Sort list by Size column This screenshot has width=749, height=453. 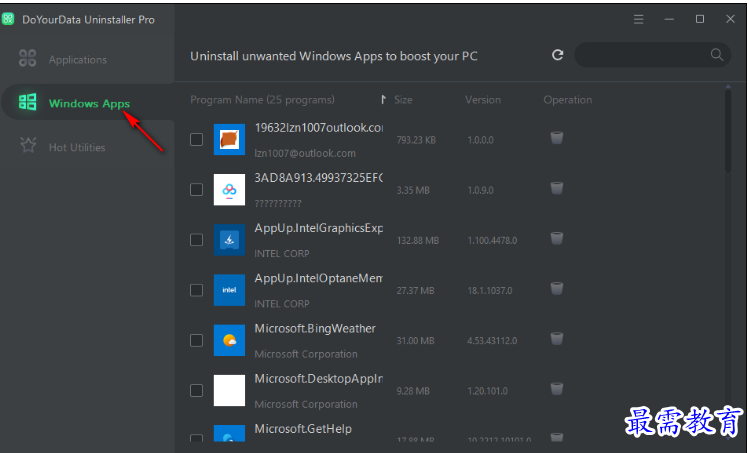point(403,100)
